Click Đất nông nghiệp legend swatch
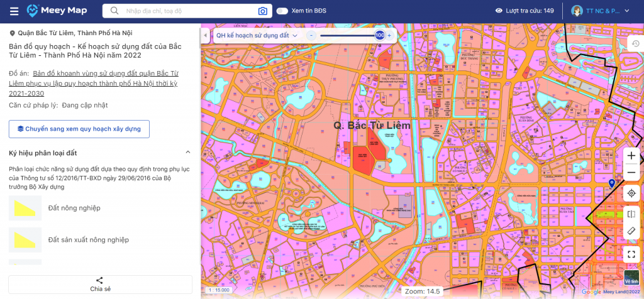Image resolution: width=644 pixels, height=299 pixels. coord(25,208)
